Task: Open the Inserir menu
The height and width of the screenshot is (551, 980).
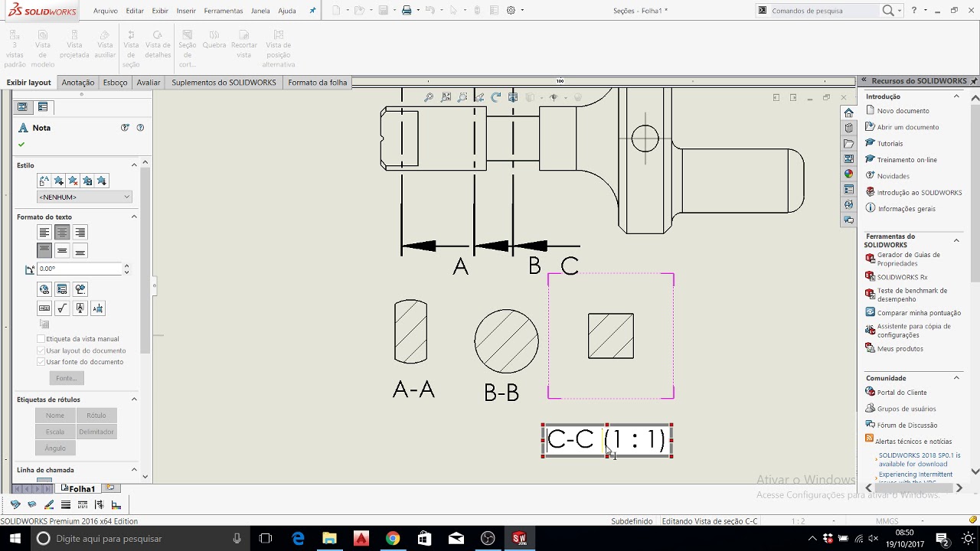Action: pyautogui.click(x=186, y=11)
